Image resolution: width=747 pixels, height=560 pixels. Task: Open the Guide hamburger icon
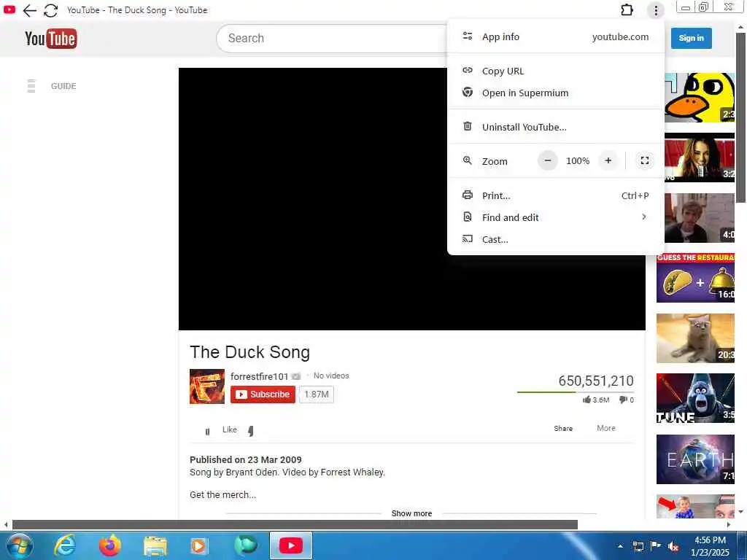[x=31, y=86]
